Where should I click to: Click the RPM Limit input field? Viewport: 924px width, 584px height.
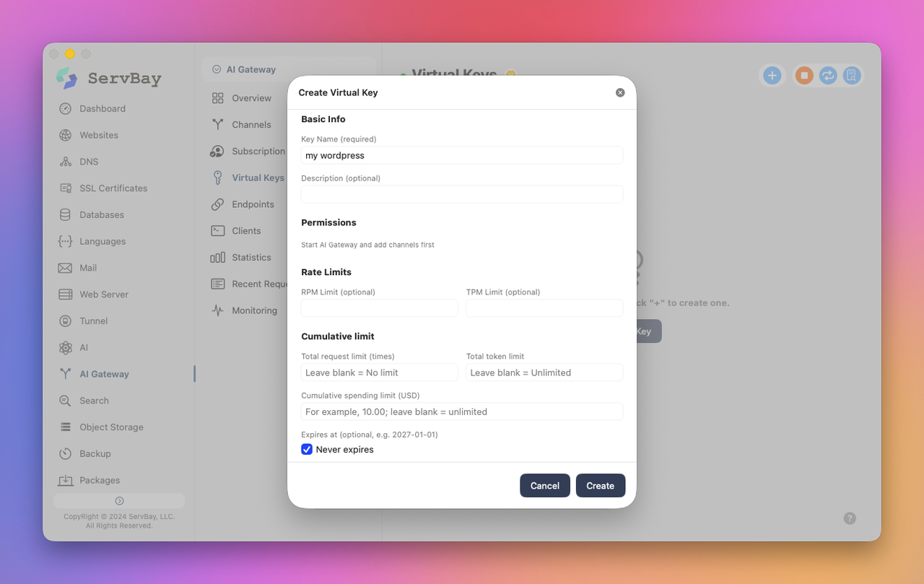coord(380,308)
